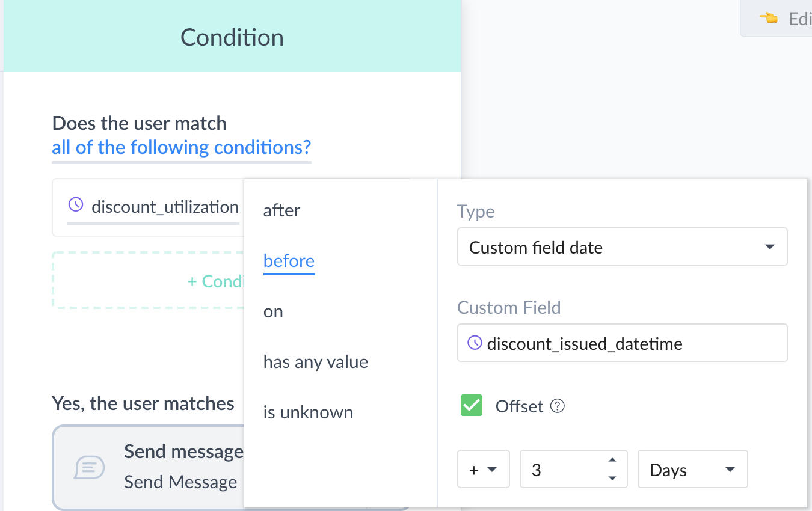Click the clock icon beside discount_utilization
The height and width of the screenshot is (511, 812).
75,205
